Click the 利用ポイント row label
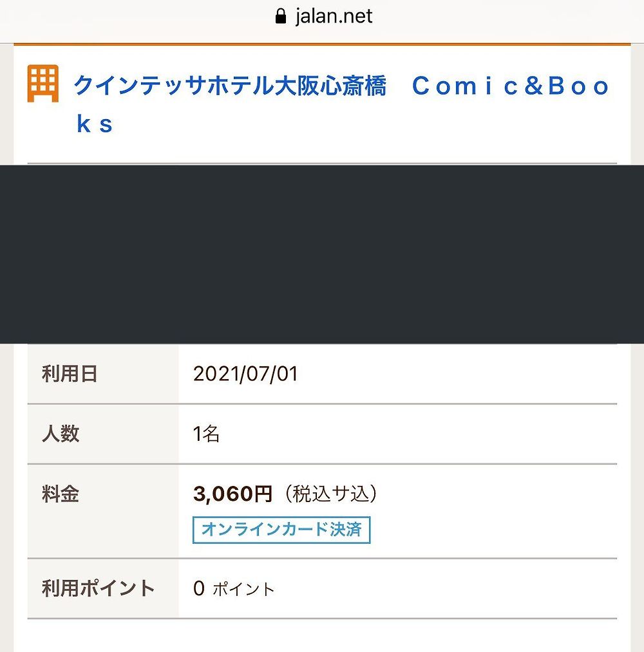This screenshot has height=652, width=644. click(98, 588)
